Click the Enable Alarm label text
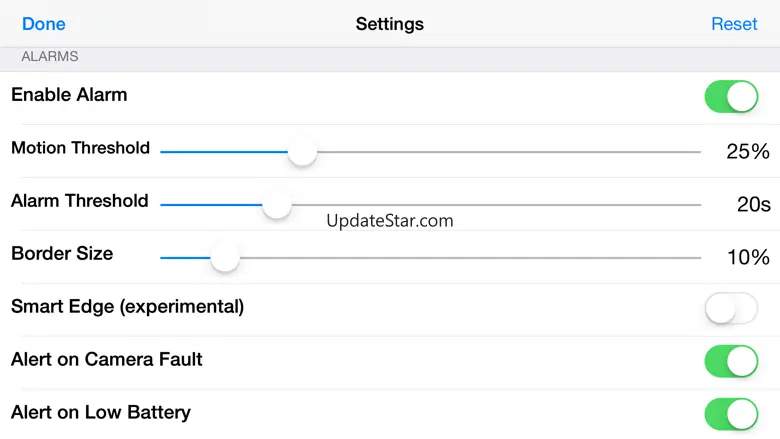The image size is (780, 439). point(69,96)
